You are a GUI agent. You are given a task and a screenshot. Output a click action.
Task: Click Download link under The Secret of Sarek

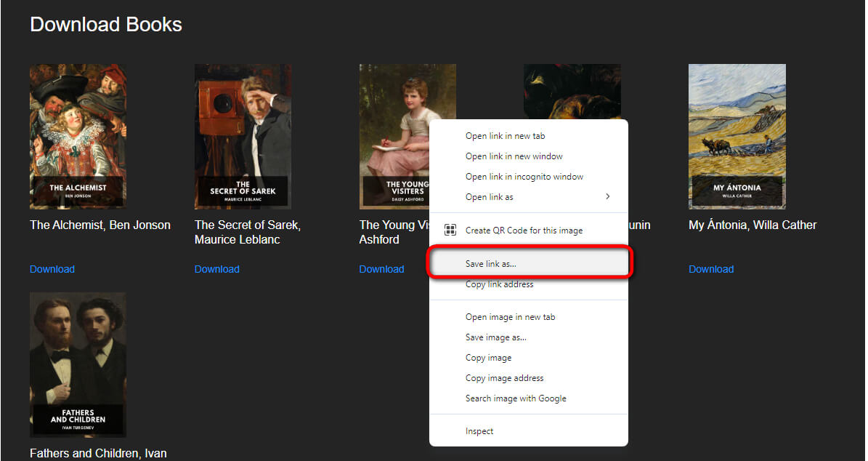point(217,269)
